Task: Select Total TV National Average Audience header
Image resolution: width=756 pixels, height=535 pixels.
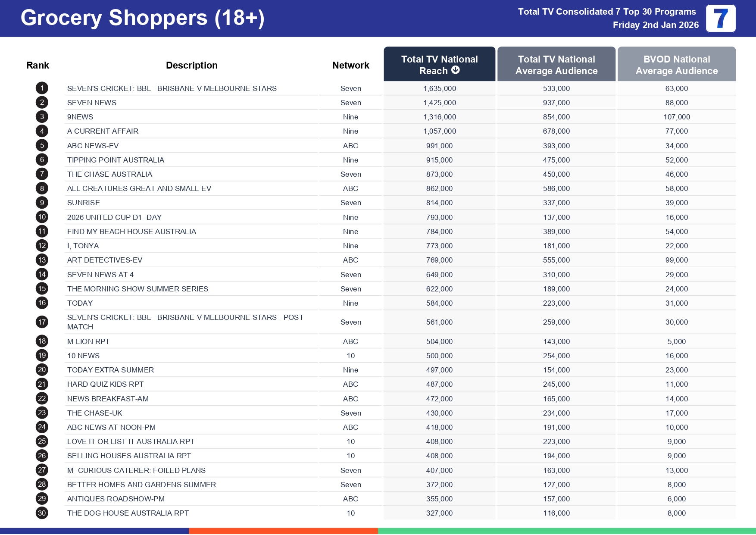Action: 556,65
